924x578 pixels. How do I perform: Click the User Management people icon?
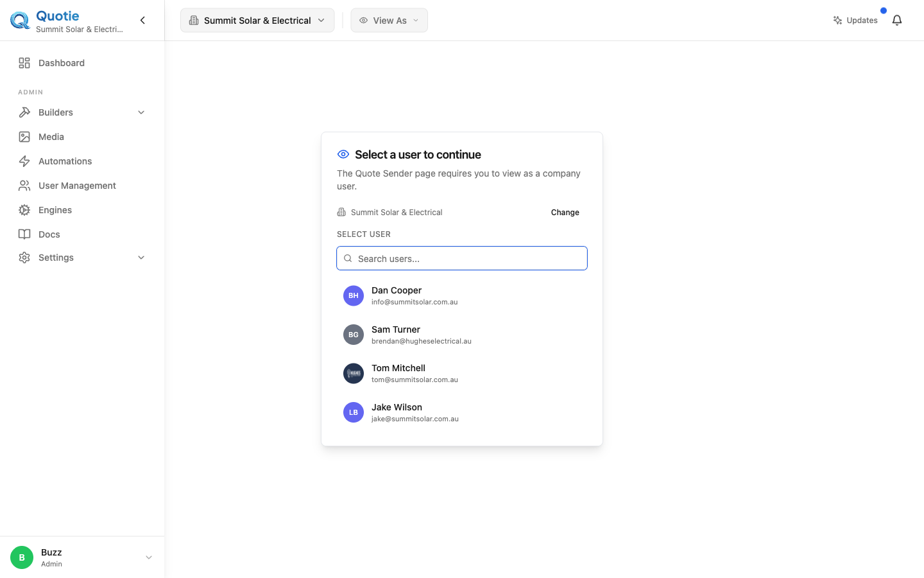tap(24, 186)
